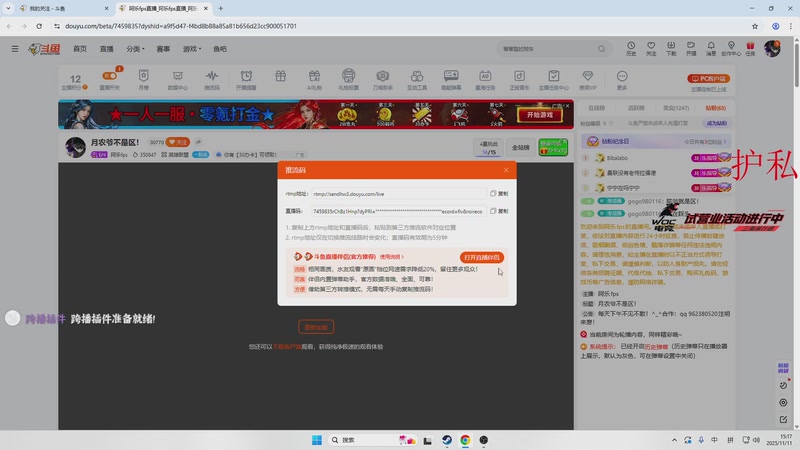Open a new browser tab
Viewport: 800px width, 450px height.
(221, 9)
